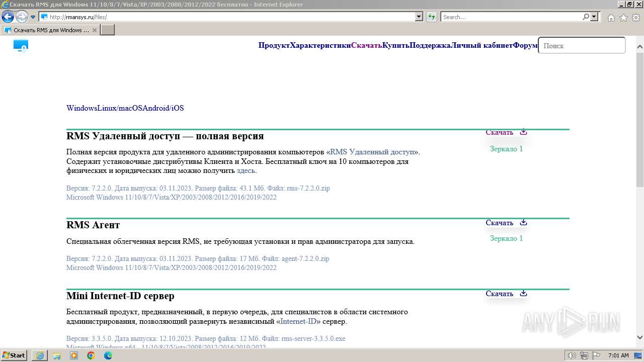Click the Refresh page icon

[x=431, y=17]
